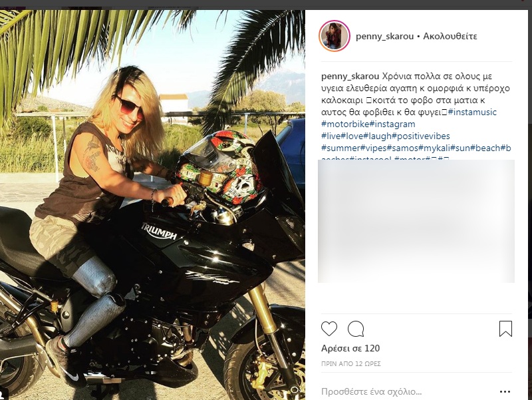Screen dimensions: 532x400
Task: Open the three-dots more options menu
Action: click(x=505, y=392)
